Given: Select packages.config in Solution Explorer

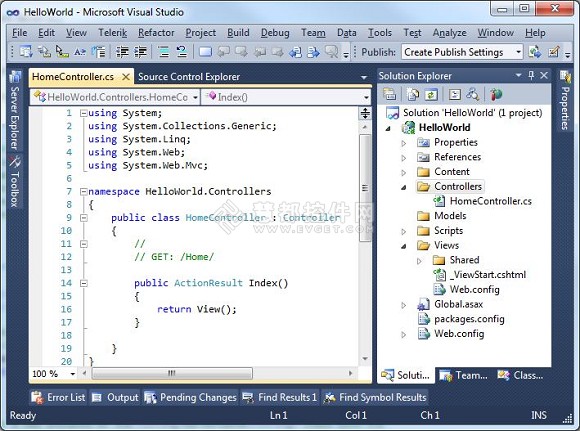Looking at the screenshot, I should 469,319.
